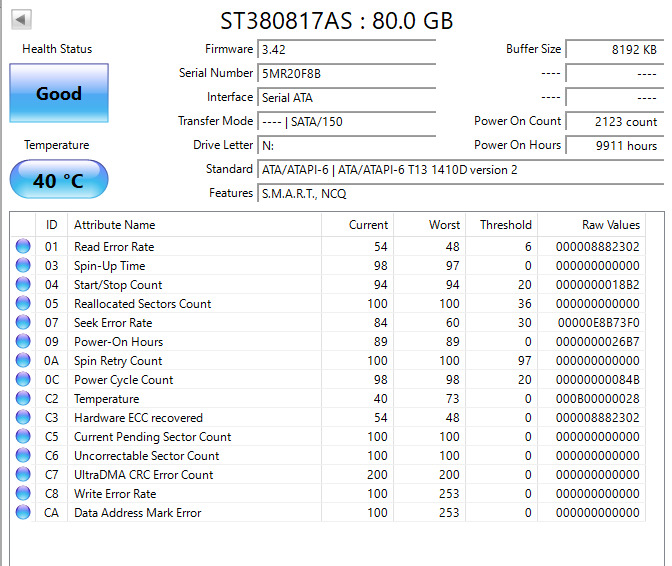Click the ID column header
The width and height of the screenshot is (672, 566).
(x=51, y=225)
